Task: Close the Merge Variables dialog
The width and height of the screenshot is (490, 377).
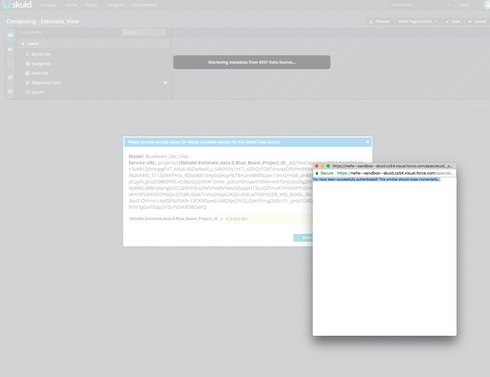Action: click(368, 142)
